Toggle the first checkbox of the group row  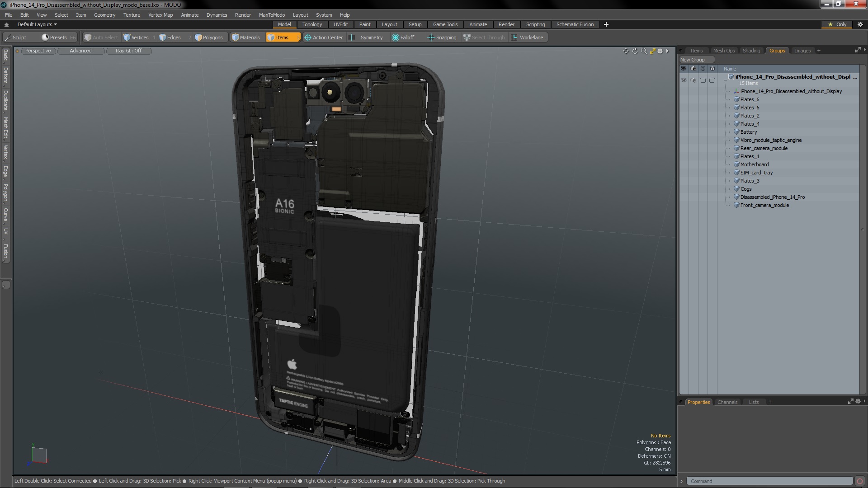tap(703, 80)
